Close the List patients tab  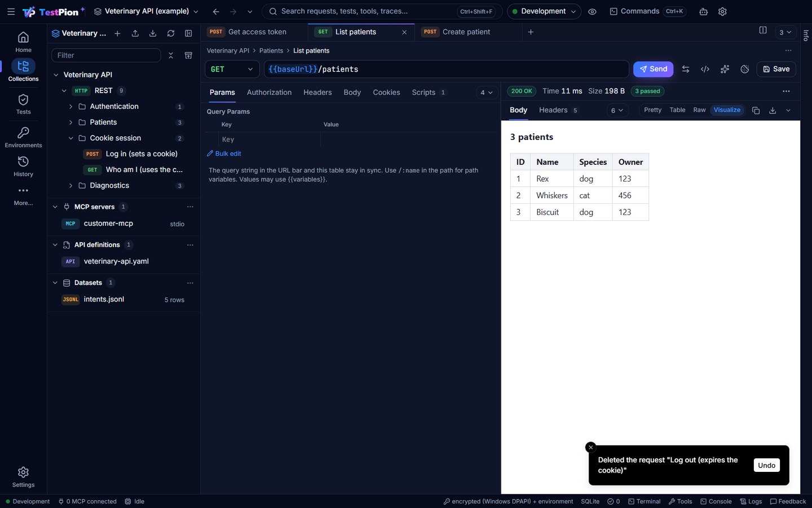(404, 32)
